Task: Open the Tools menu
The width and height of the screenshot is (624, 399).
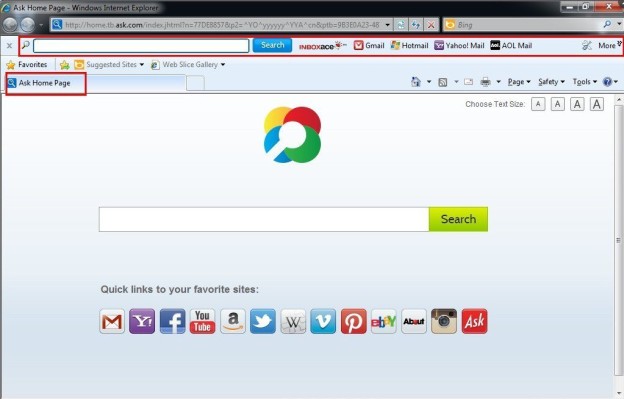Action: point(585,82)
